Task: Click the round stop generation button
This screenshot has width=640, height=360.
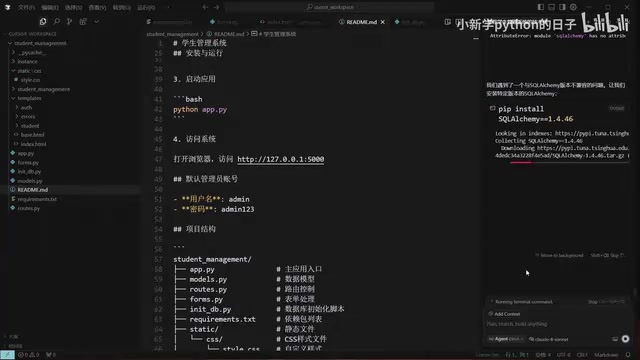Action: pyautogui.click(x=625, y=339)
